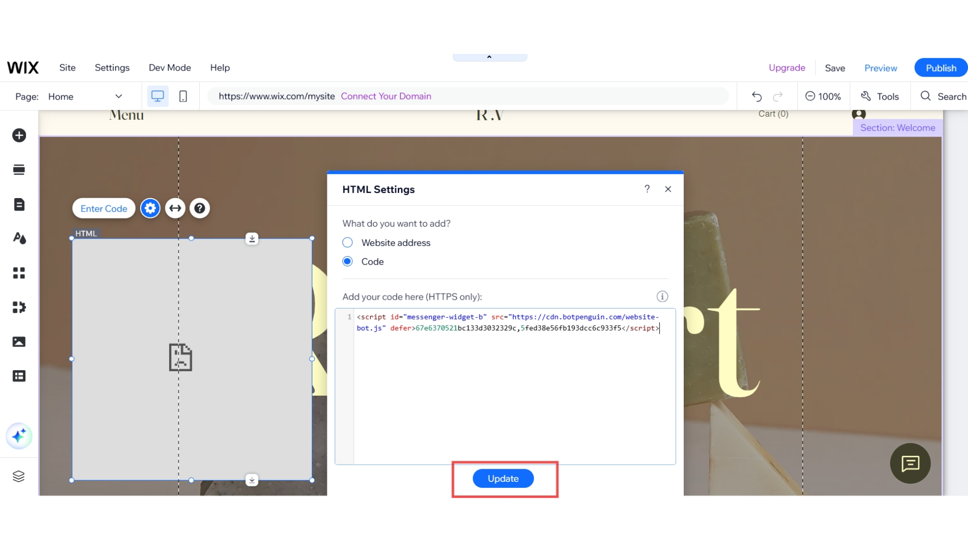Open the Add Elements panel

click(19, 135)
